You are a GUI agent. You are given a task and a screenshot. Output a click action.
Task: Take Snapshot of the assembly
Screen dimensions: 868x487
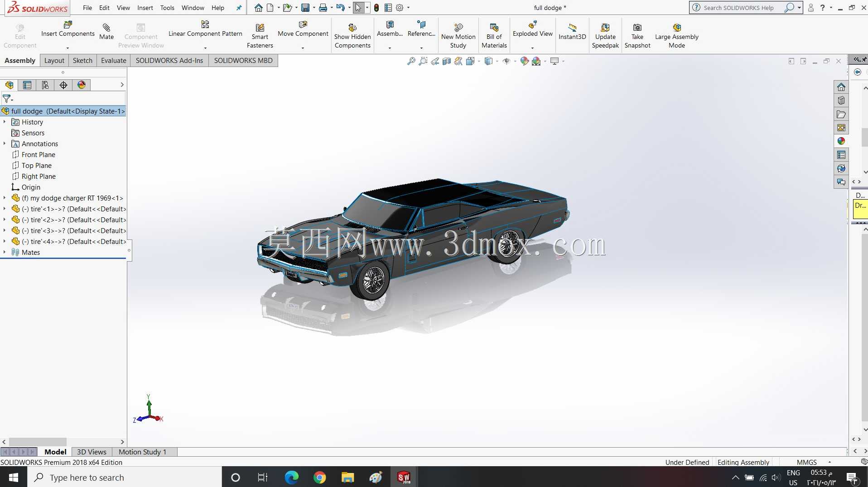pyautogui.click(x=637, y=36)
